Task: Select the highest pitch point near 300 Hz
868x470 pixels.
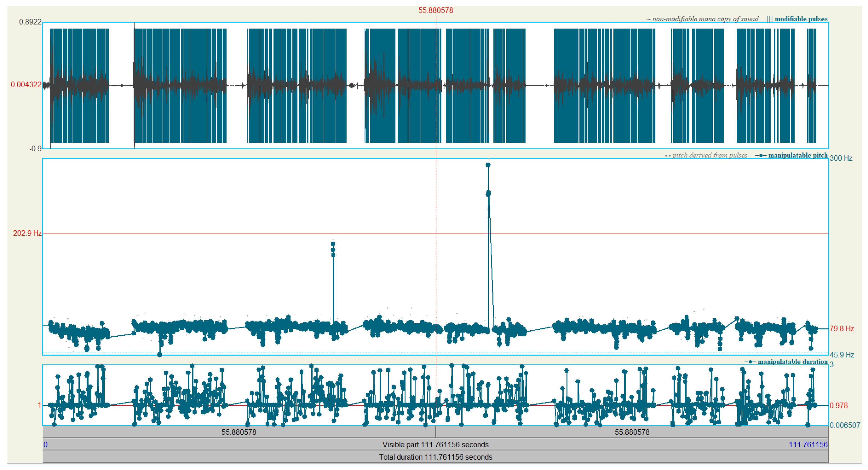Action: click(488, 165)
